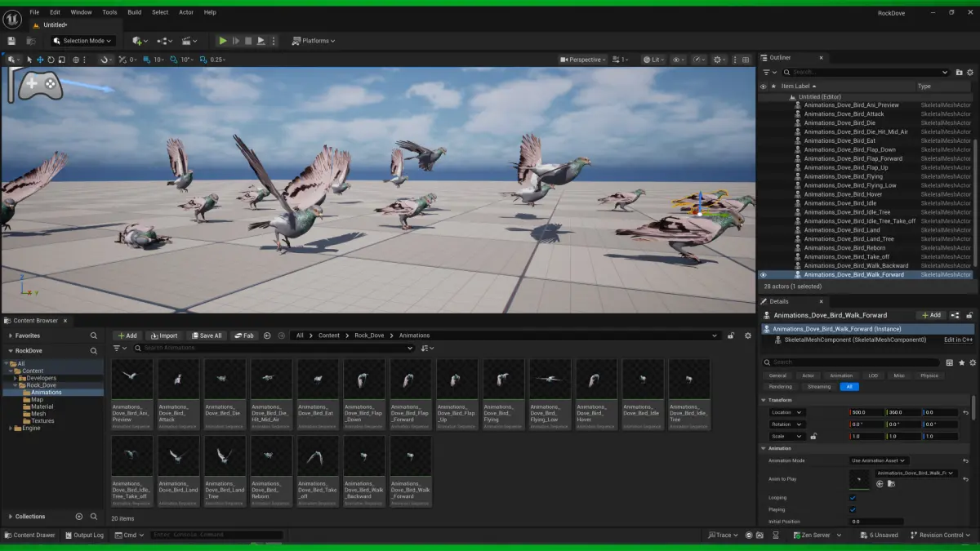The width and height of the screenshot is (980, 551).
Task: Click the Import button
Action: [164, 335]
